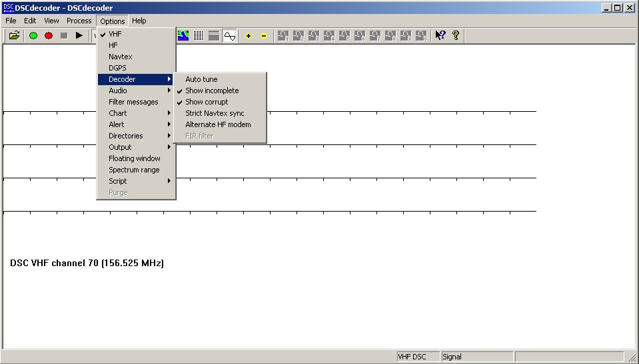Click the yellow minus zoom icon
This screenshot has width=639, height=364.
pyautogui.click(x=264, y=36)
